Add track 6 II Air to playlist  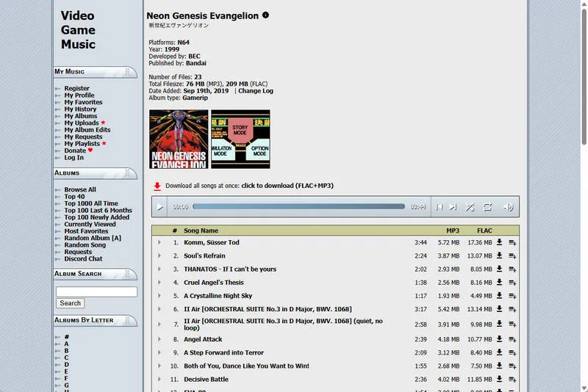[x=512, y=309]
